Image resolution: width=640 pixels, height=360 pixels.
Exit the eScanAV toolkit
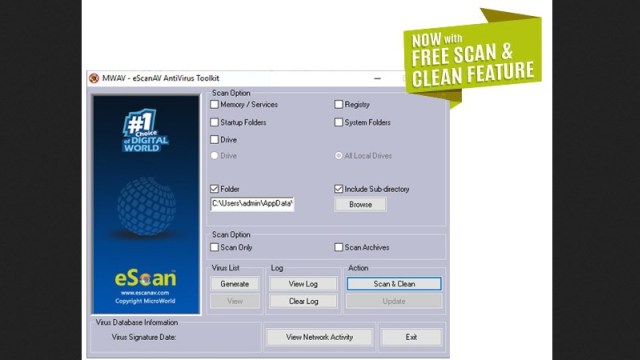(x=411, y=337)
